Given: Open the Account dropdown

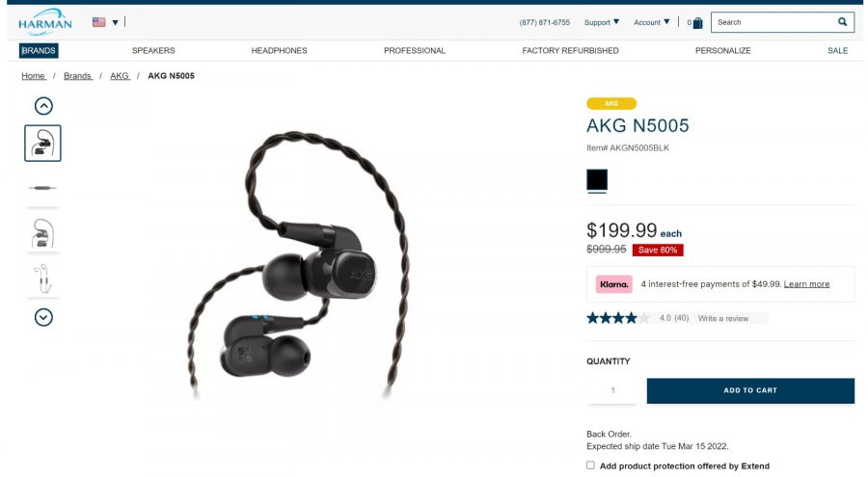Looking at the screenshot, I should point(652,22).
